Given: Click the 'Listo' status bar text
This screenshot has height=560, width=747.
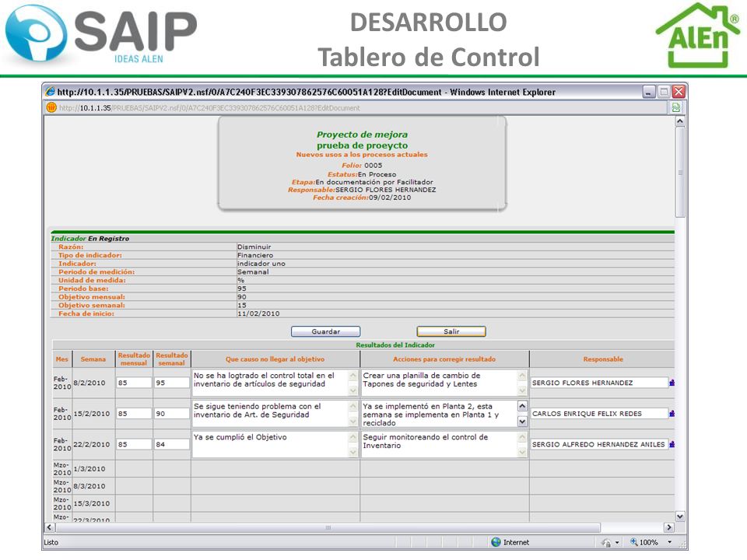Looking at the screenshot, I should click(51, 542).
